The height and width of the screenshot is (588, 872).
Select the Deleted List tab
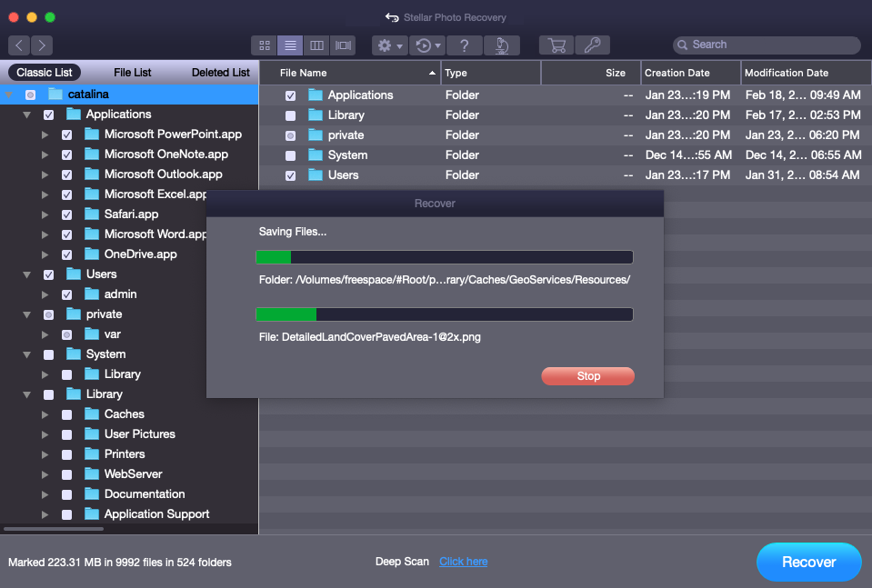click(x=221, y=72)
